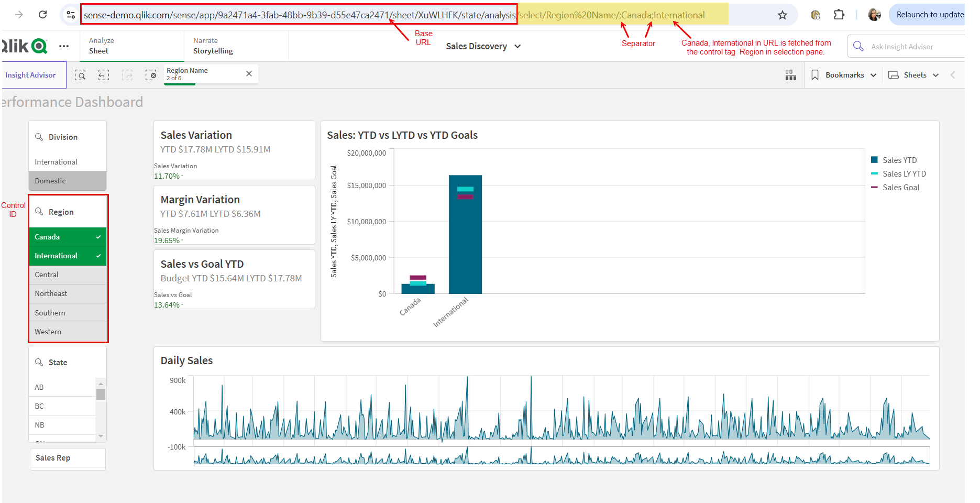The image size is (980, 503).
Task: Open Sheets dropdown
Action: 913,75
